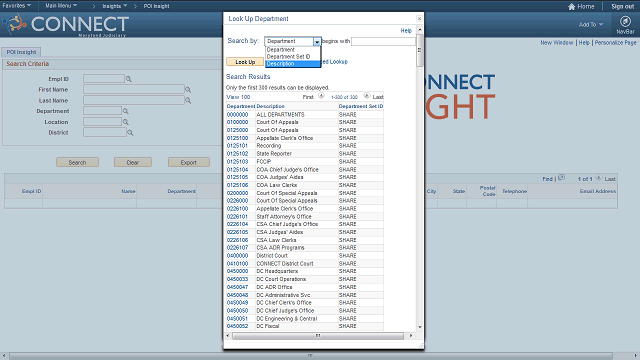Click the View 100 link

[x=238, y=97]
